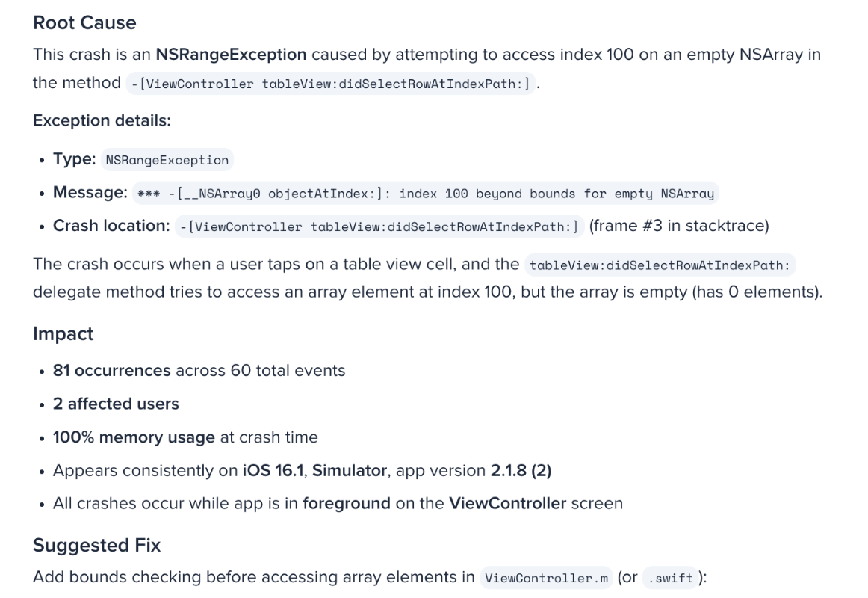868x598 pixels.
Task: Click the "81 occurrences" bullet
Action: click(199, 371)
